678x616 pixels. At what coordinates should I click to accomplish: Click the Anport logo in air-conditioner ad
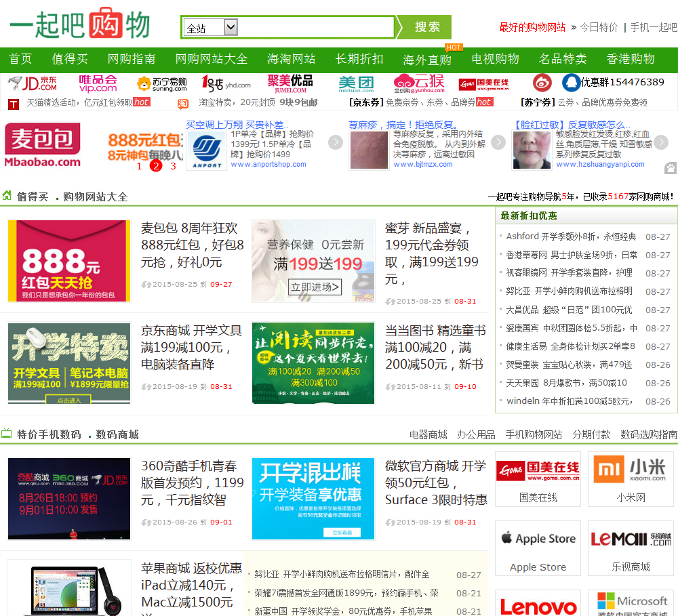(207, 151)
